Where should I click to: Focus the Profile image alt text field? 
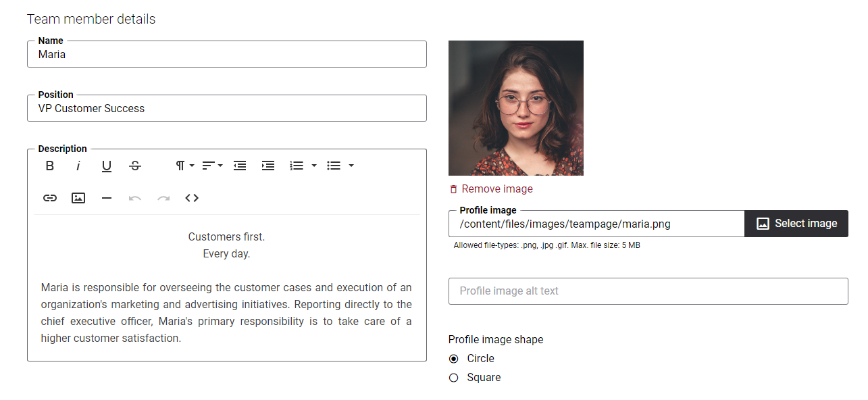[x=648, y=291]
